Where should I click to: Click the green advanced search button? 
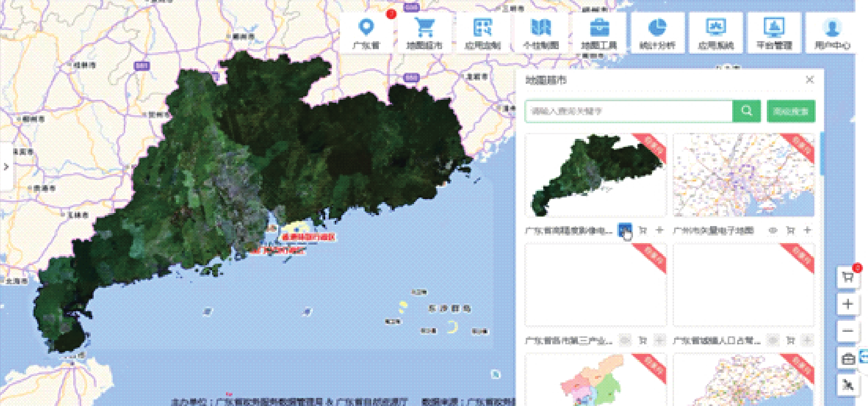point(791,111)
